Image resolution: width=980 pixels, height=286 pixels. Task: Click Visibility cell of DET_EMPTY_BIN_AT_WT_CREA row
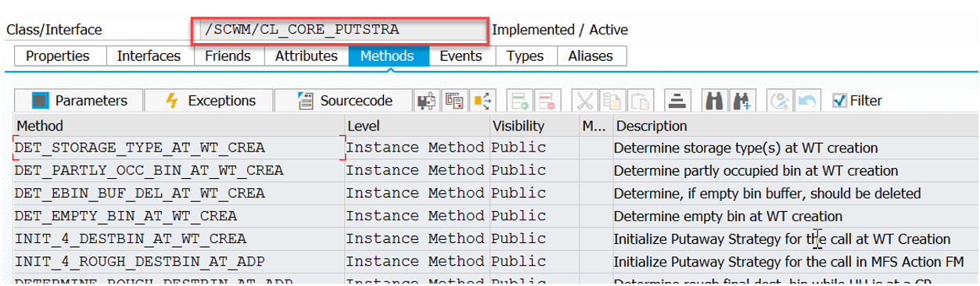pyautogui.click(x=534, y=216)
